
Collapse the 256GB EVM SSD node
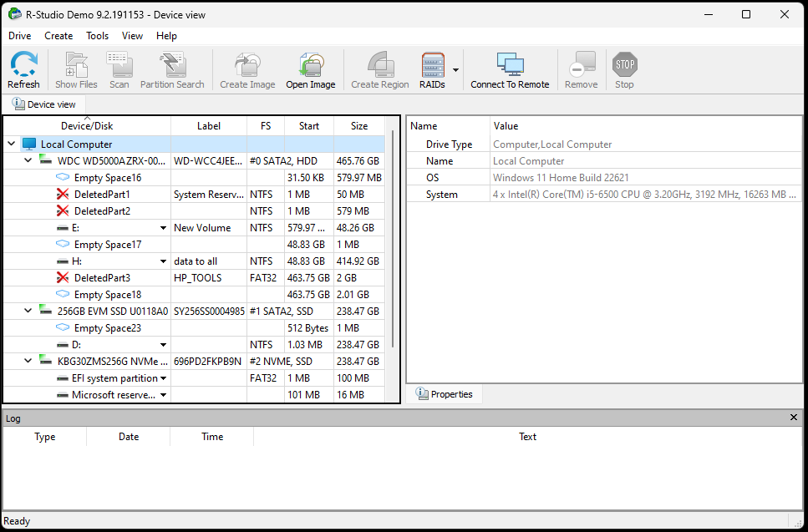(28, 312)
